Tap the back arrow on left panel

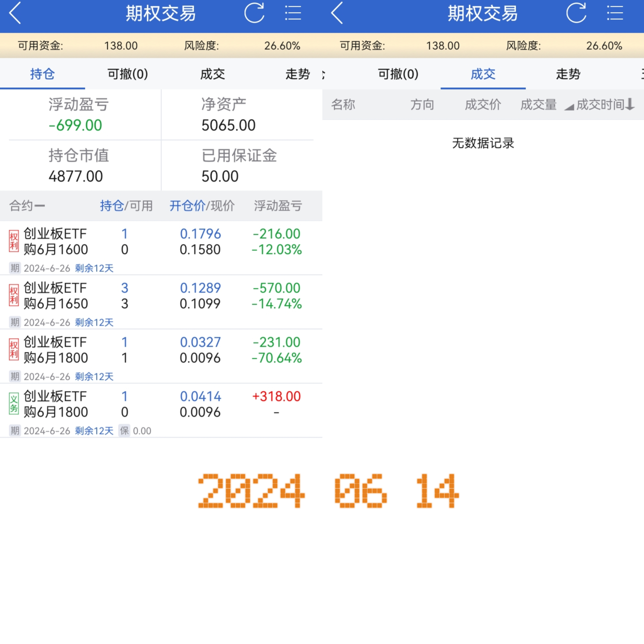[x=15, y=13]
